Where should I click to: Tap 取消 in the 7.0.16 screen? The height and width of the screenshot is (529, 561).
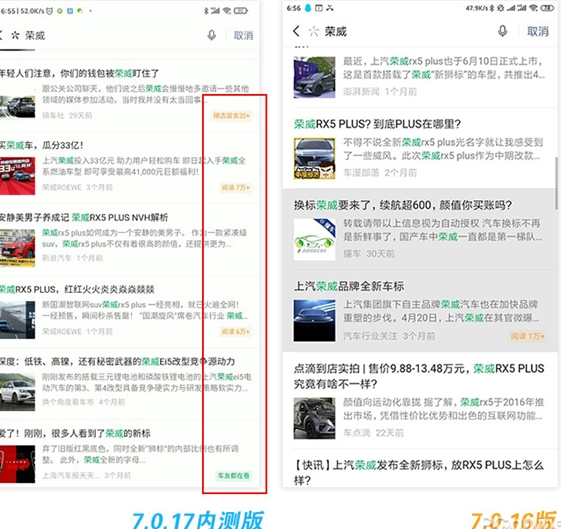538,31
